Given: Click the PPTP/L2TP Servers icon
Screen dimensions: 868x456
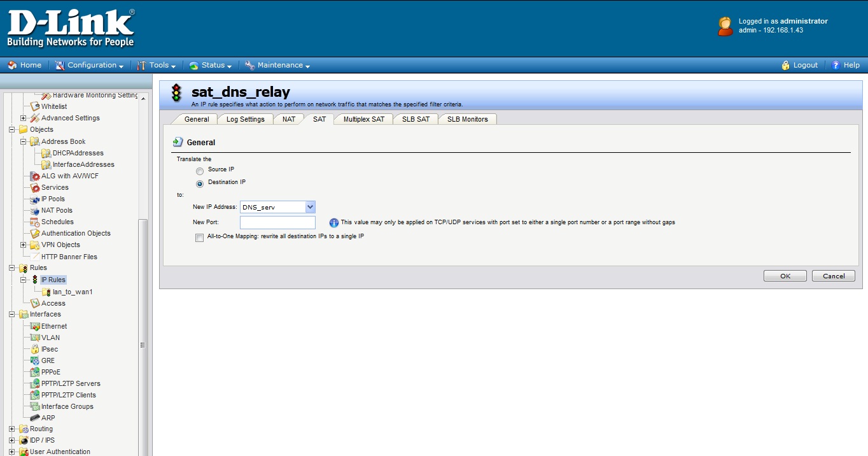Looking at the screenshot, I should pyautogui.click(x=35, y=383).
